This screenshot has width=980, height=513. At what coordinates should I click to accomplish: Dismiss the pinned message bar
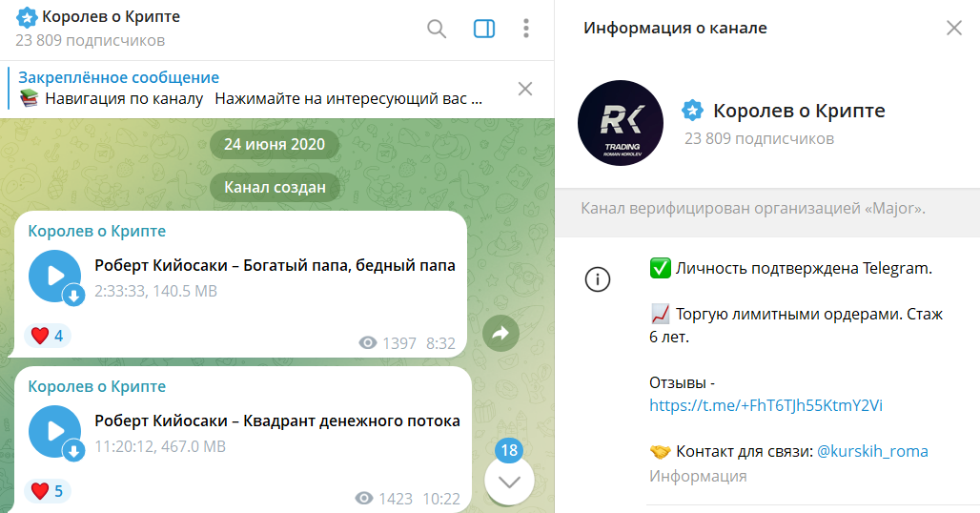pos(525,89)
